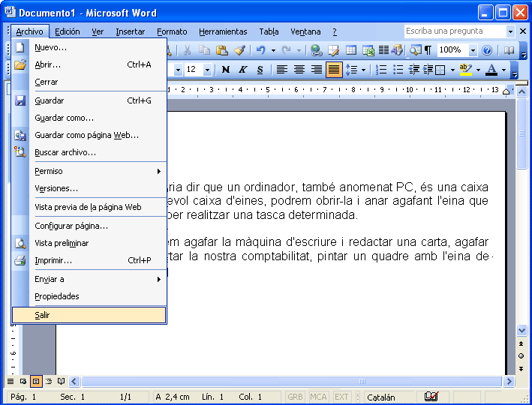Screen dimensions: 532x405
Task: Open the 100% zoom dropdown
Action: point(473,50)
